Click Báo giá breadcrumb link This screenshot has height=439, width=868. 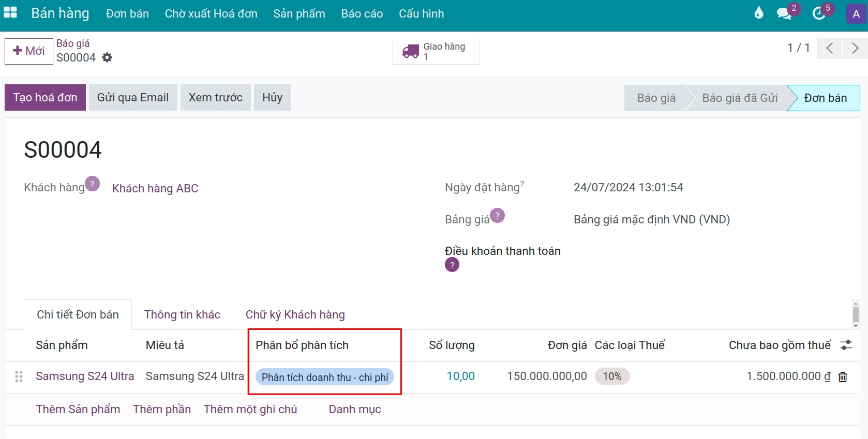(x=73, y=43)
